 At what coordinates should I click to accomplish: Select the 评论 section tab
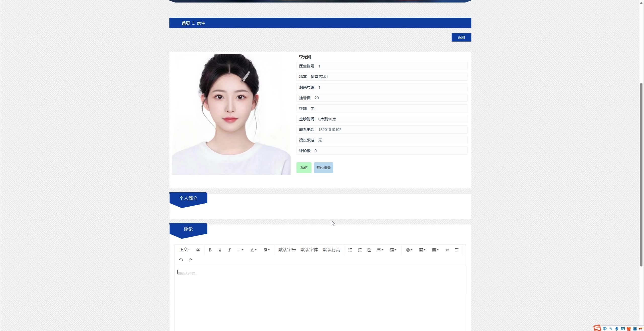pos(188,229)
